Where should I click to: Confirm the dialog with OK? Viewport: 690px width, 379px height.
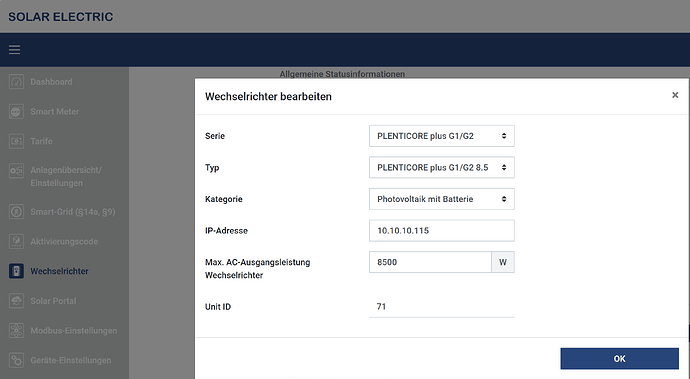tap(620, 359)
